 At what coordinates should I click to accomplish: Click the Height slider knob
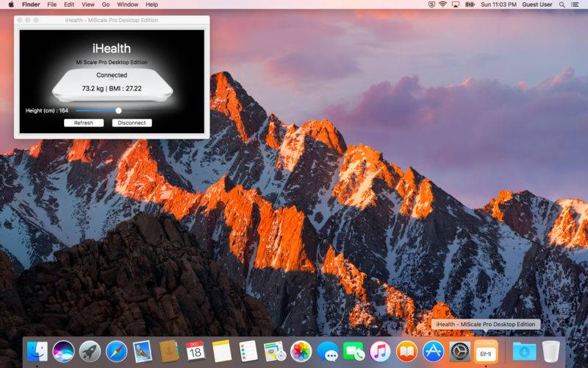118,110
